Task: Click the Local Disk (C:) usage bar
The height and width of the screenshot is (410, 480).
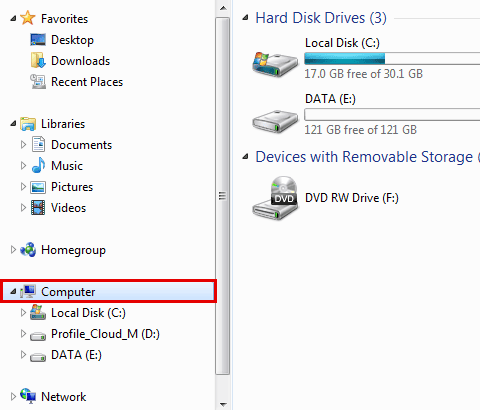Action: click(x=392, y=59)
